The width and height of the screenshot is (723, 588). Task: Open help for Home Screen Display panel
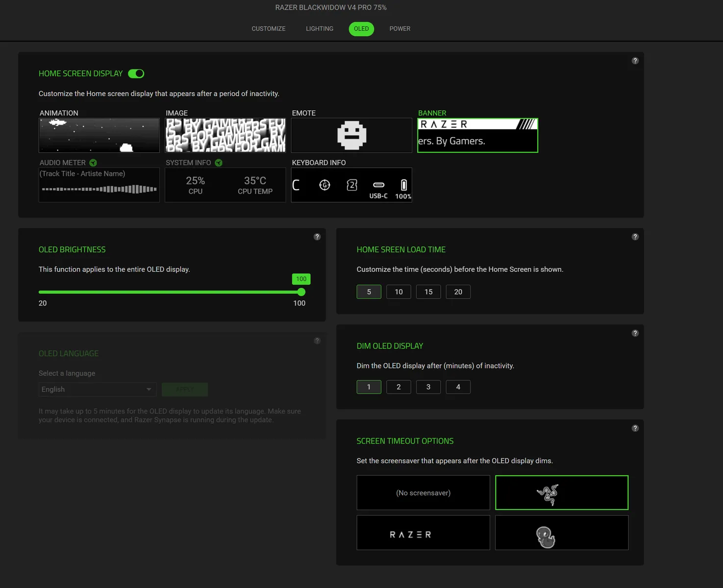coord(635,61)
